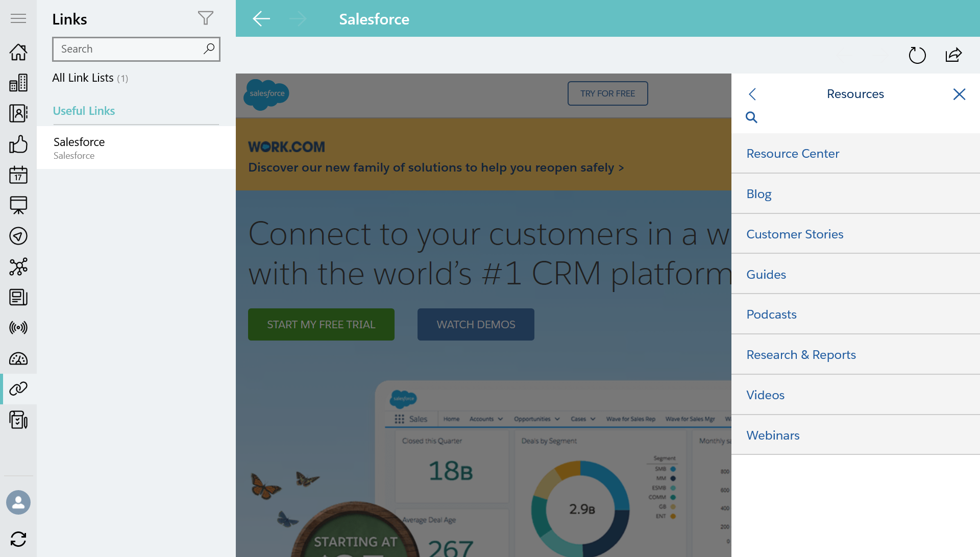The width and height of the screenshot is (980, 557).
Task: Click the sync icon at sidebar bottom
Action: 18,539
